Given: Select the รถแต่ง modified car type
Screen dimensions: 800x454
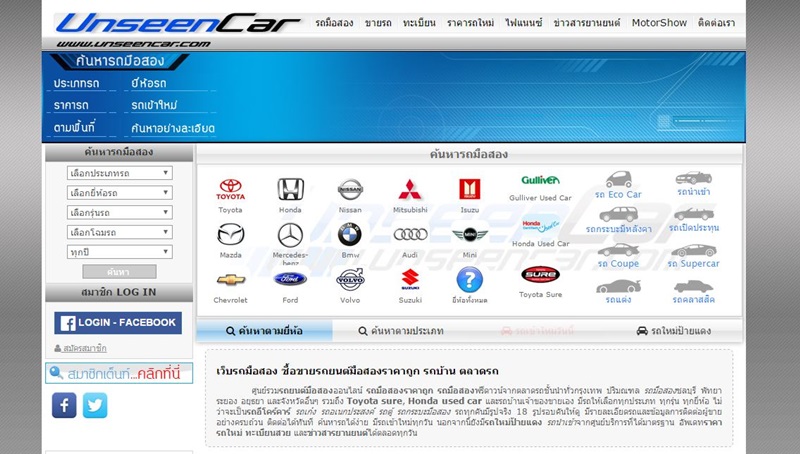Looking at the screenshot, I should pos(618,292).
